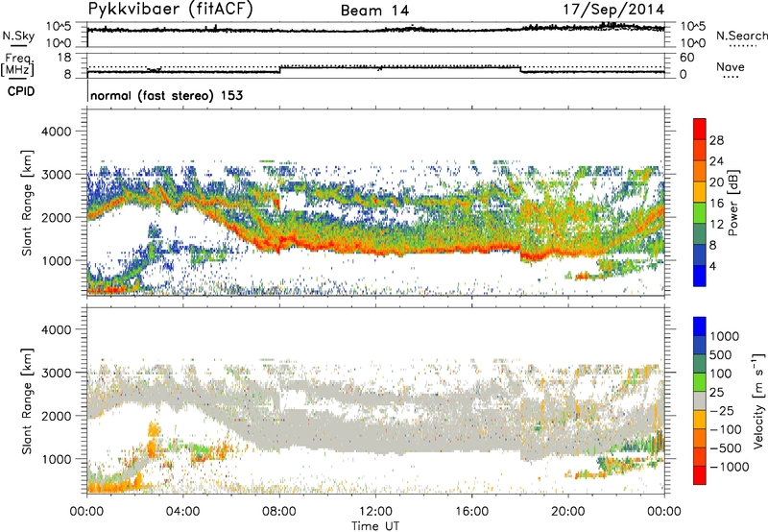This screenshot has width=768, height=532.
Task: Click the N.Sky legend label
Action: pyautogui.click(x=18, y=36)
